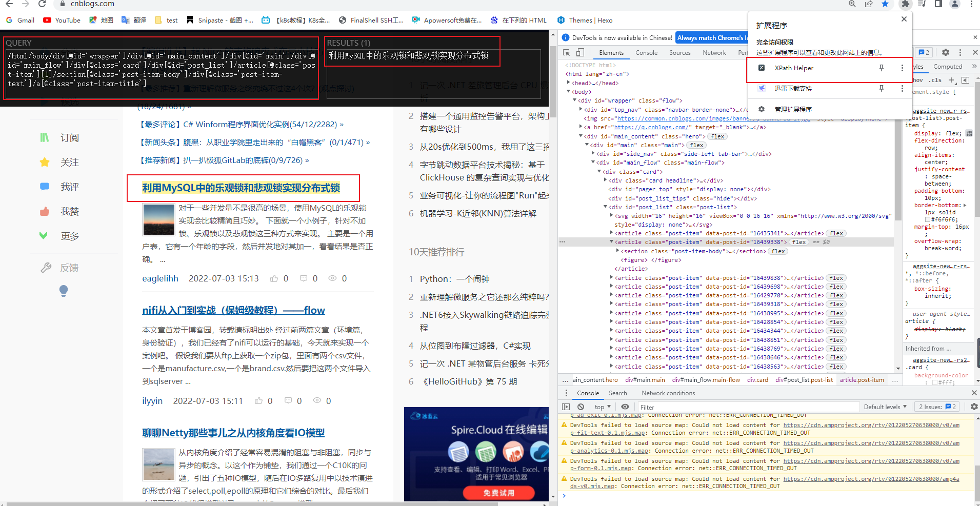This screenshot has width=980, height=506.
Task: Open the Search tab in drawer
Action: click(617, 393)
